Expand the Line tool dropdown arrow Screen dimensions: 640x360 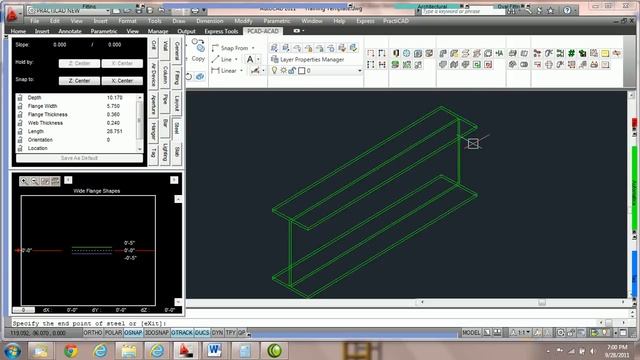point(236,60)
